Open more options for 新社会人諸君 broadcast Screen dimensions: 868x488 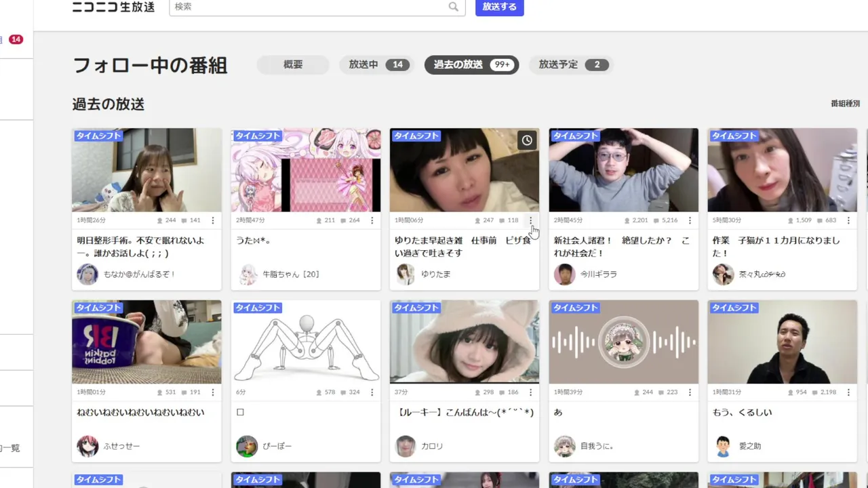pyautogui.click(x=690, y=220)
